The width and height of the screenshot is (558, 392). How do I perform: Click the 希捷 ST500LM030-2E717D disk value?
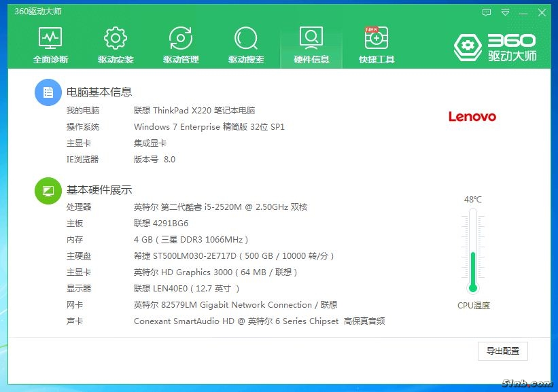tap(234, 256)
